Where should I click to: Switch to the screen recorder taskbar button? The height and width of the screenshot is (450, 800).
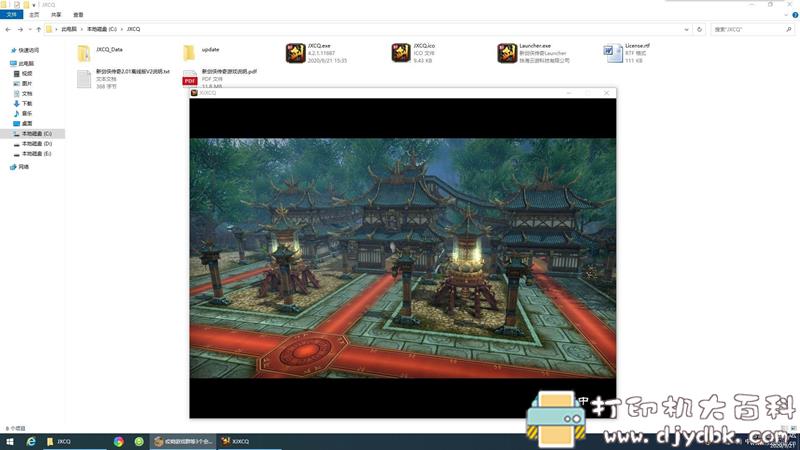[184, 442]
